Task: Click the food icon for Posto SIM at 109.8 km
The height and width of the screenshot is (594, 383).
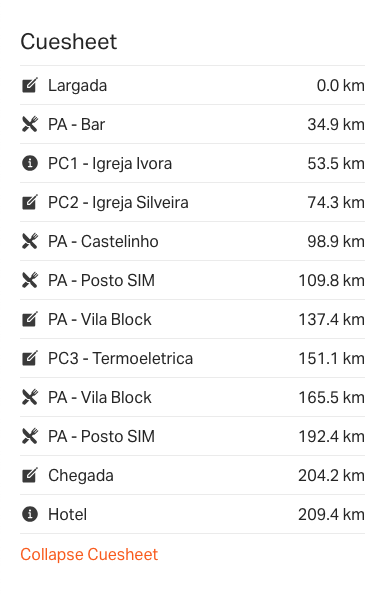Action: [30, 280]
